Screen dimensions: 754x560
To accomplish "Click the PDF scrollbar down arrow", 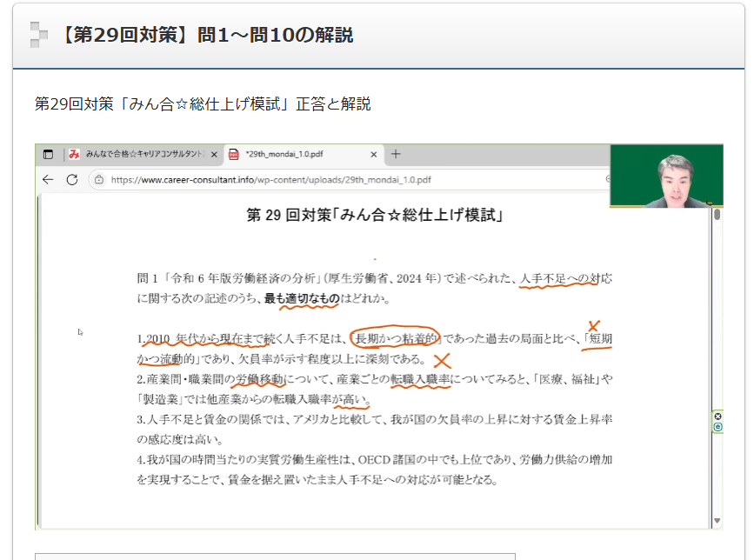I will tap(717, 521).
